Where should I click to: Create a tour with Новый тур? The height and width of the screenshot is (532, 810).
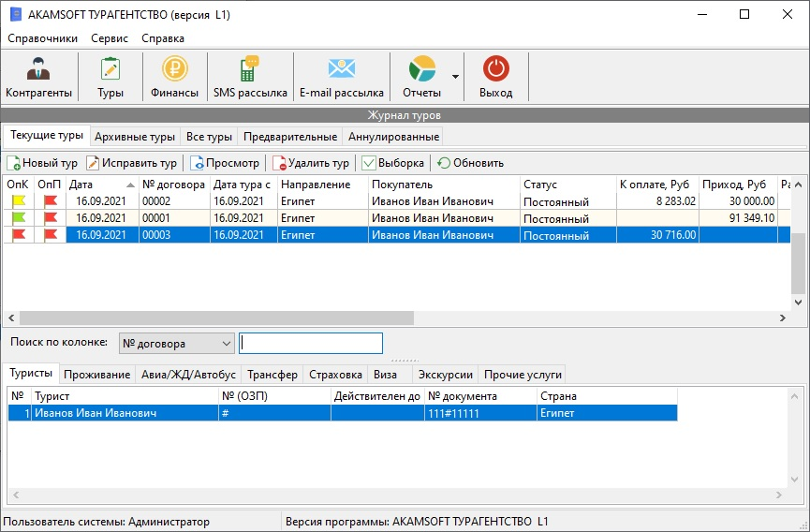42,163
